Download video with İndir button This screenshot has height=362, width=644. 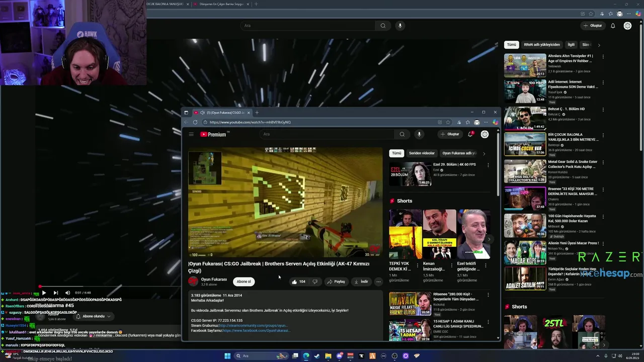pos(361,282)
